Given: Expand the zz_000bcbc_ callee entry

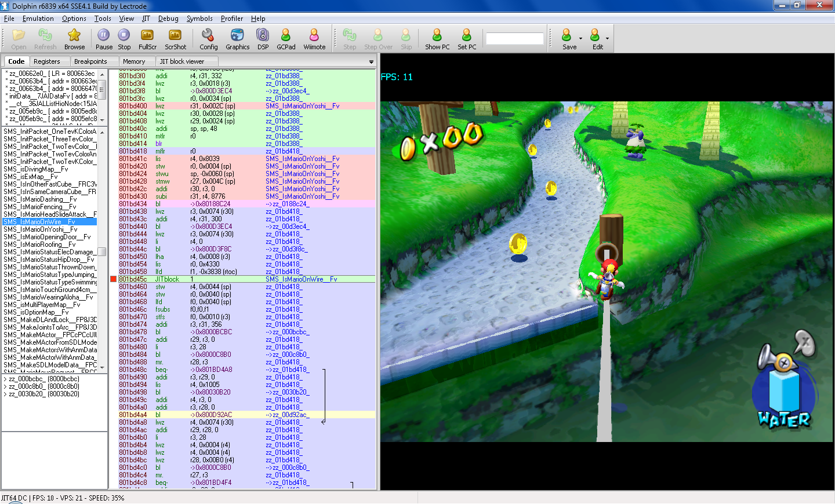Looking at the screenshot, I should pyautogui.click(x=5, y=379).
